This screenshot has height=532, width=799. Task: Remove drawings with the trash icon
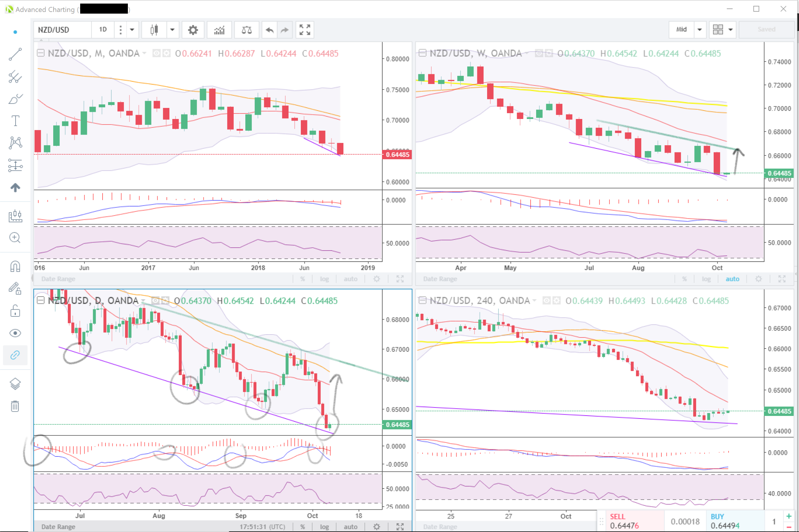pos(15,406)
